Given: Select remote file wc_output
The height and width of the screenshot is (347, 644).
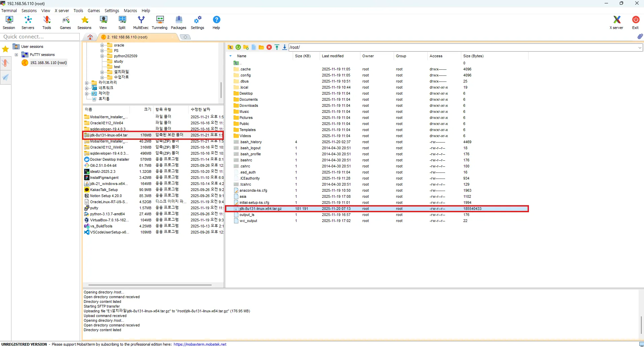Looking at the screenshot, I should 248,221.
